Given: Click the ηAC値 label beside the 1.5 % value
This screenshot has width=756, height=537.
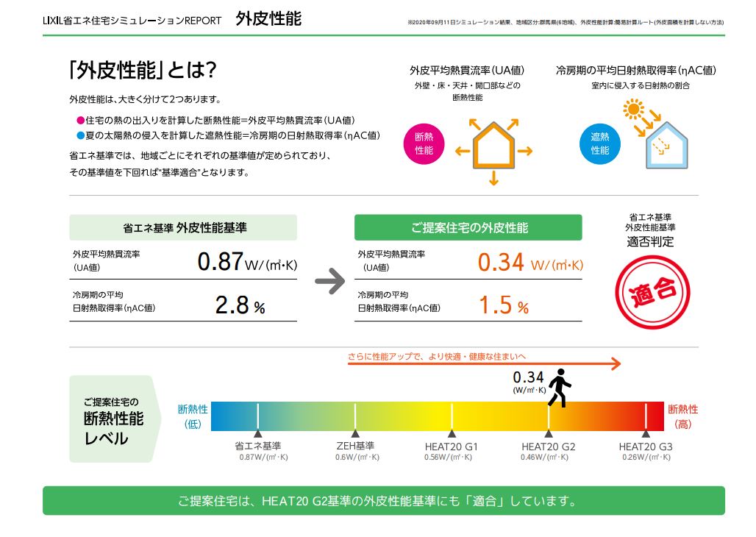Looking at the screenshot, I should pos(399,301).
